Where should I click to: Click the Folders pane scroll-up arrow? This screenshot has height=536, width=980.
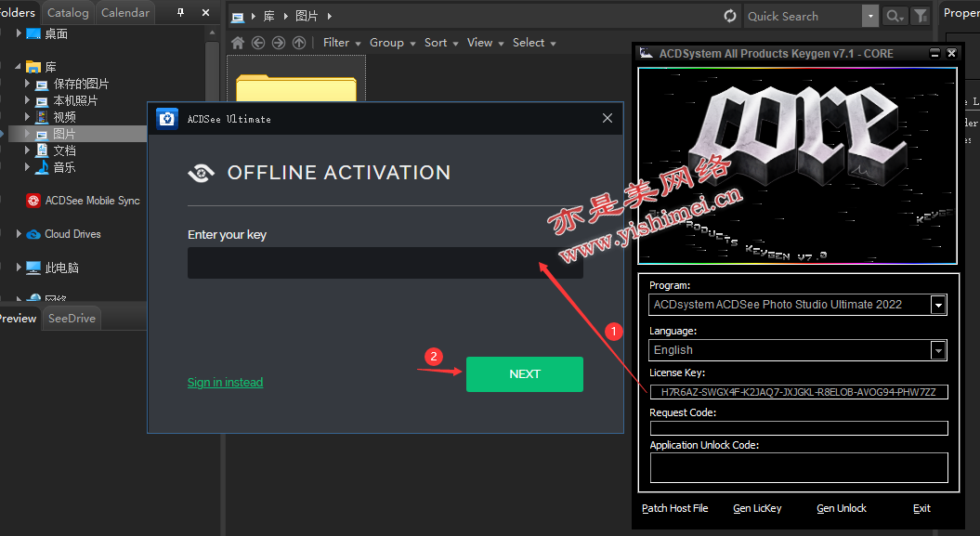click(213, 33)
